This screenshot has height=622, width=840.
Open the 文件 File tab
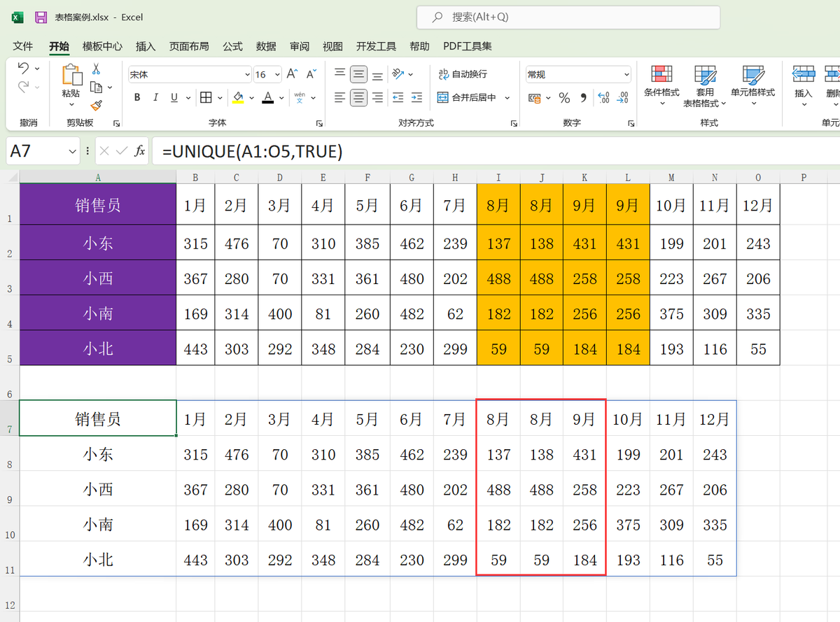(23, 46)
